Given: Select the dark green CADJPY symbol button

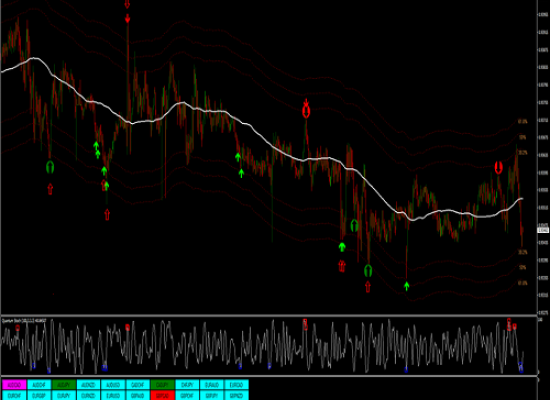Looking at the screenshot, I should click(x=162, y=385).
